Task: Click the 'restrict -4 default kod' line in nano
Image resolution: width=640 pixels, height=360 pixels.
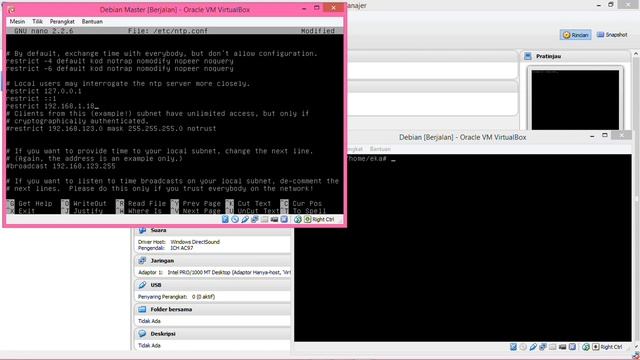Action: point(120,61)
